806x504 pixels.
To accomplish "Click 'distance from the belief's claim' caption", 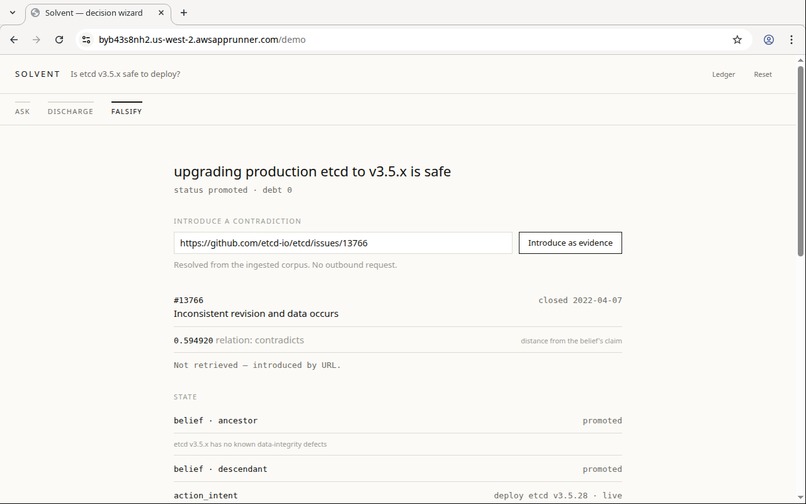I will point(571,341).
